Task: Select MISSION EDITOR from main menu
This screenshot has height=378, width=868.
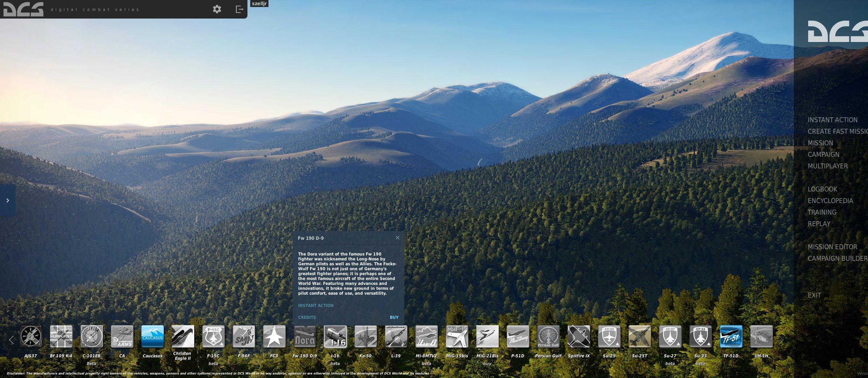Action: pyautogui.click(x=832, y=247)
